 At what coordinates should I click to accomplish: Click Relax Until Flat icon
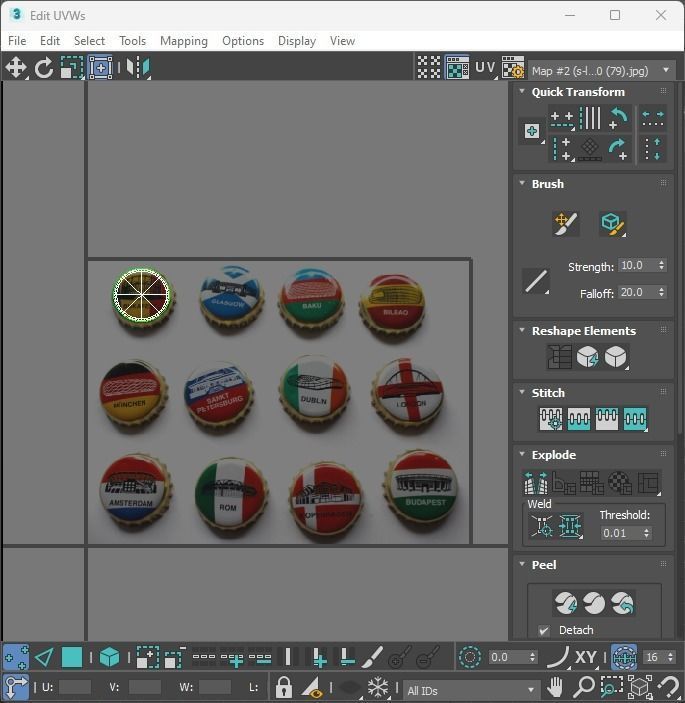point(587,357)
